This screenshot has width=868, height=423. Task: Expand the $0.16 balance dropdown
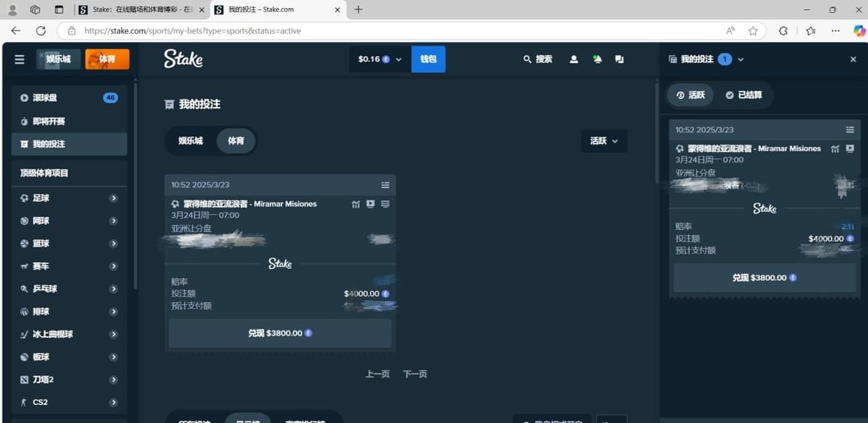click(380, 59)
